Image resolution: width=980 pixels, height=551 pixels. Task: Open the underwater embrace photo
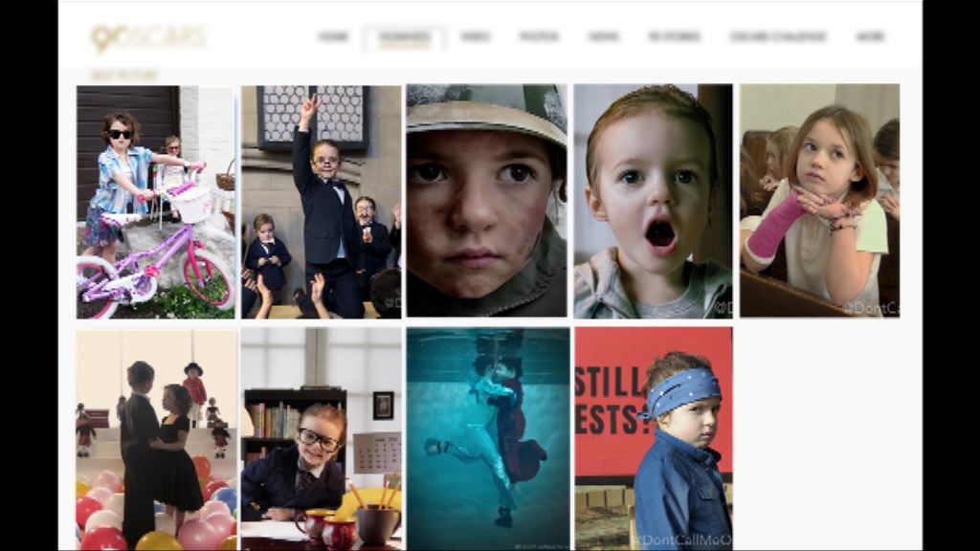487,439
